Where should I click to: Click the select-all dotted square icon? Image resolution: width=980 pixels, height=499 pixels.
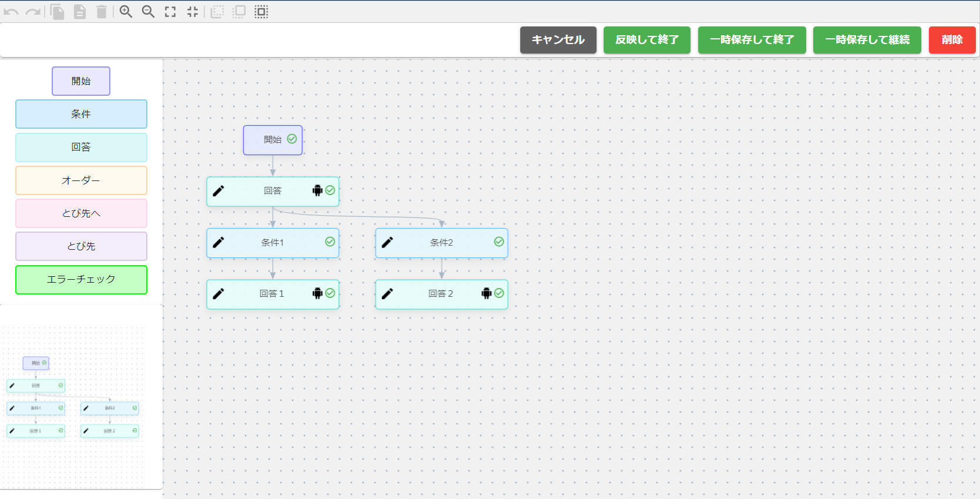click(x=261, y=12)
